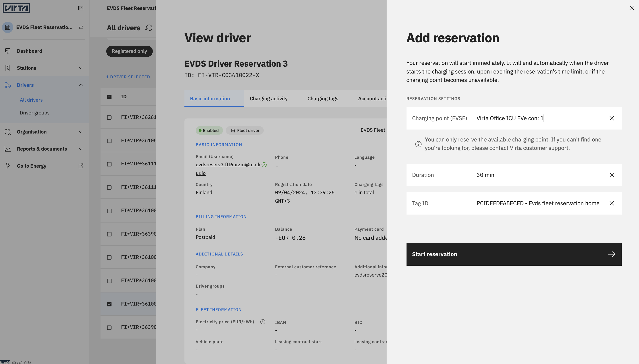Screen dimensions: 639x364
Task: Open All drivers in the sidebar
Action: pyautogui.click(x=31, y=100)
